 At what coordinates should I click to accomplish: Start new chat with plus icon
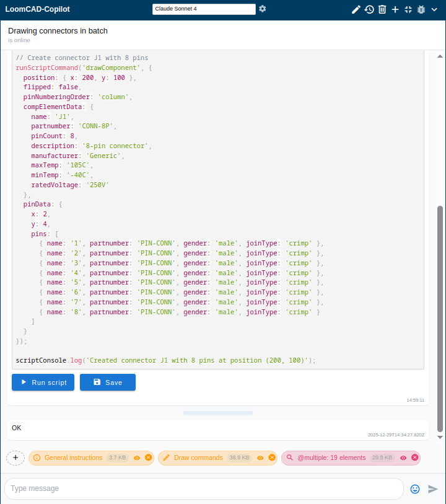click(x=395, y=9)
